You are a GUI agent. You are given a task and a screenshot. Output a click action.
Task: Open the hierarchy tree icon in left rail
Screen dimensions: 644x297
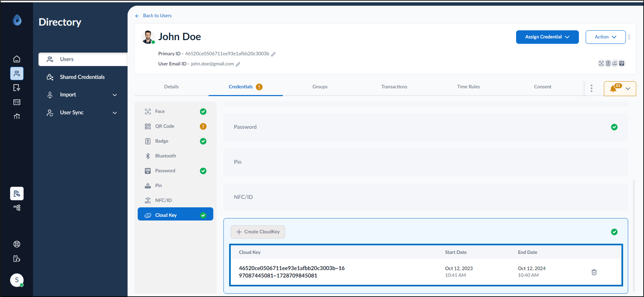(17, 208)
